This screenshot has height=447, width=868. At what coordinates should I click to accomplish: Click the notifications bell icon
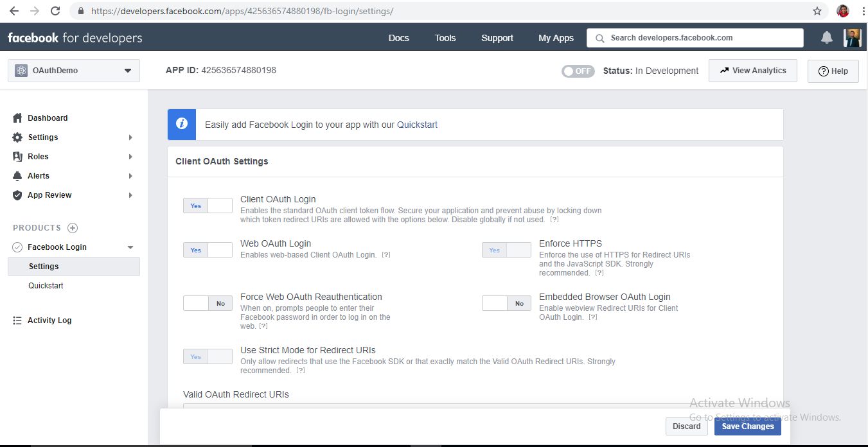(827, 37)
